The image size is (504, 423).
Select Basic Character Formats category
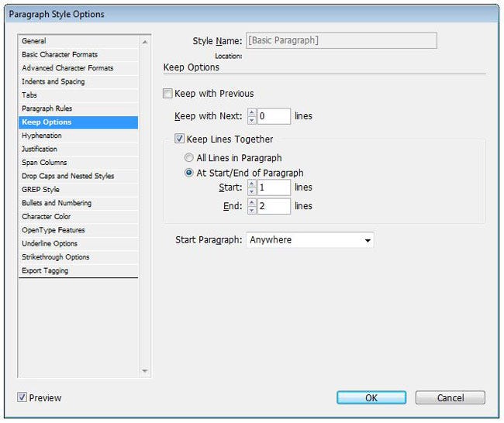[78, 54]
